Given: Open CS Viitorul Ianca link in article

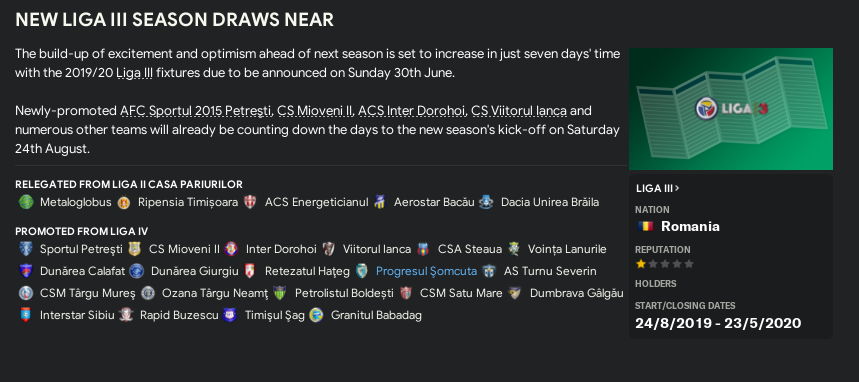Looking at the screenshot, I should pos(519,111).
